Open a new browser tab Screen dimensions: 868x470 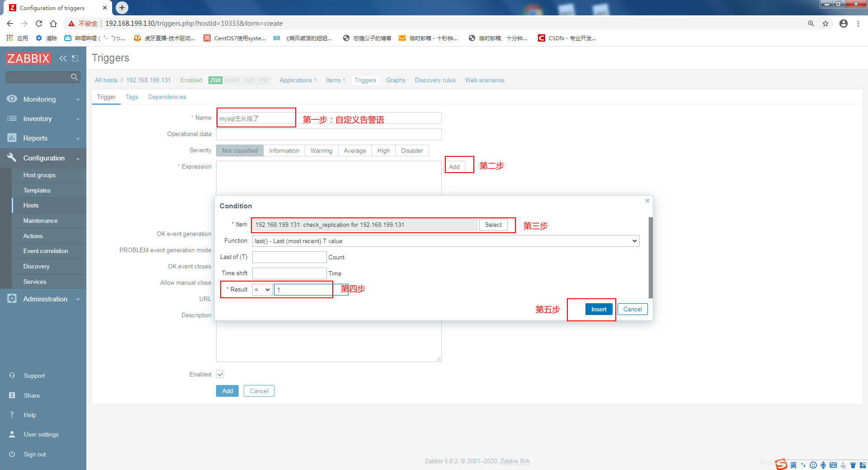(x=122, y=8)
